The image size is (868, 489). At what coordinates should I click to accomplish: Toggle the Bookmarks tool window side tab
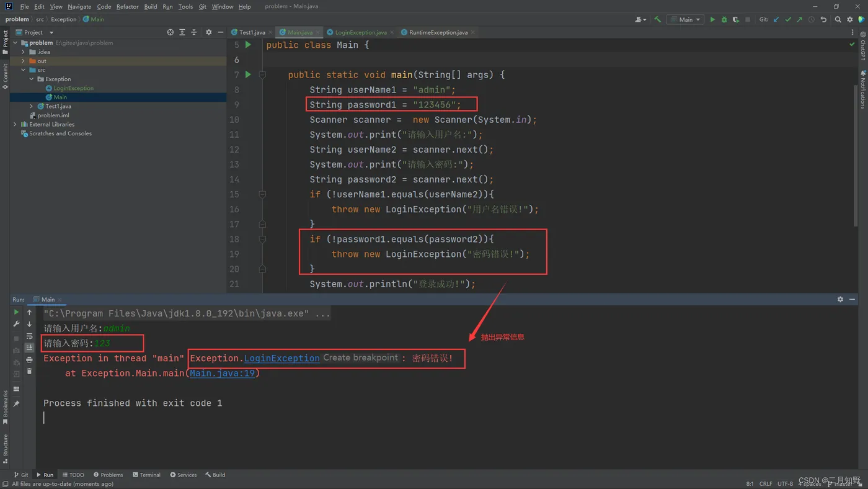pyautogui.click(x=5, y=407)
